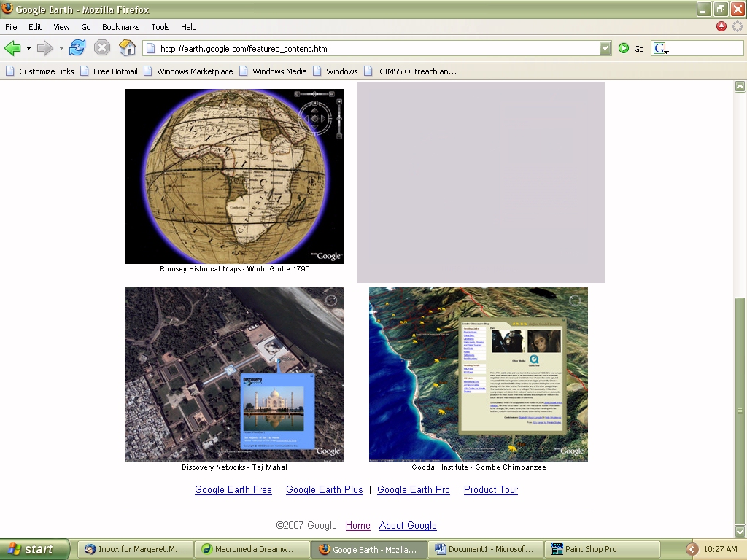
Task: Click the red update notification icon
Action: tap(721, 27)
